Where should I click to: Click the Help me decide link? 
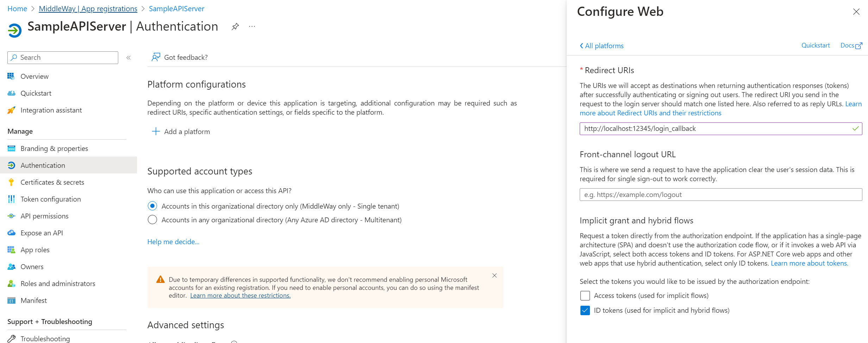click(173, 242)
